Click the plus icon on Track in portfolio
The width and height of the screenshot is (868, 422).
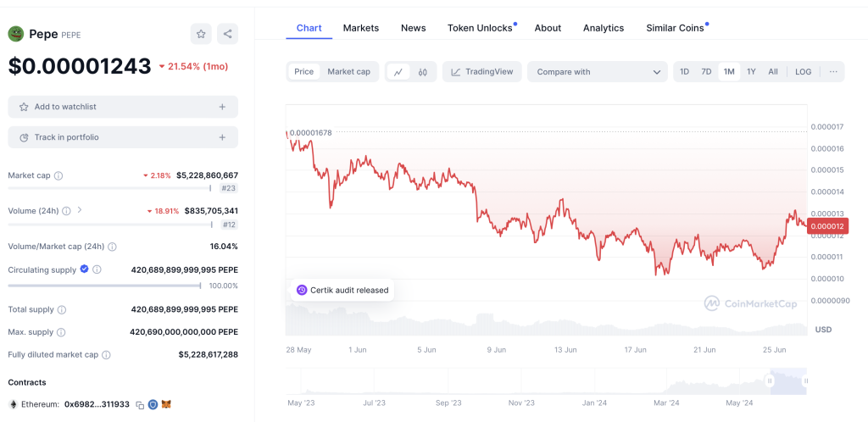tap(222, 137)
